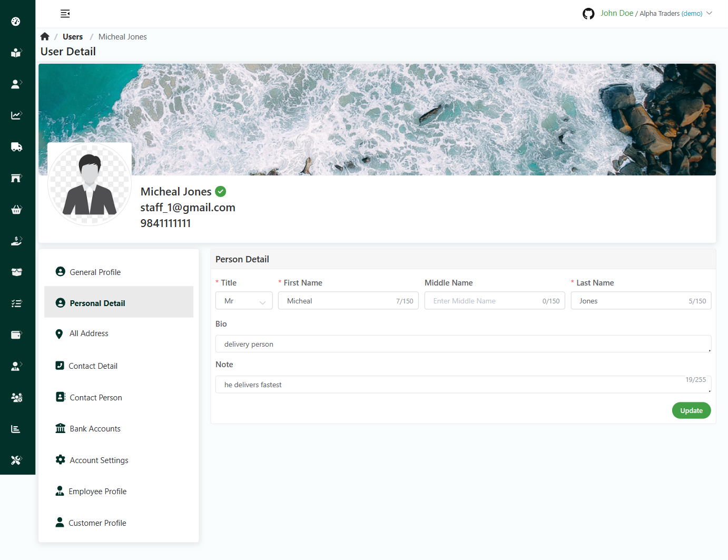Open the Contact Person tab
728x560 pixels.
click(x=119, y=398)
